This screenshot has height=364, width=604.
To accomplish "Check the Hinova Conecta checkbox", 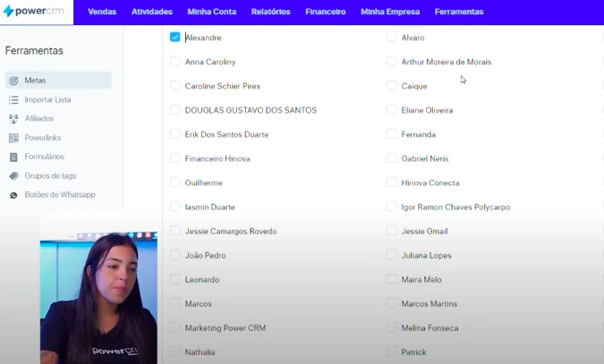I will tap(391, 182).
